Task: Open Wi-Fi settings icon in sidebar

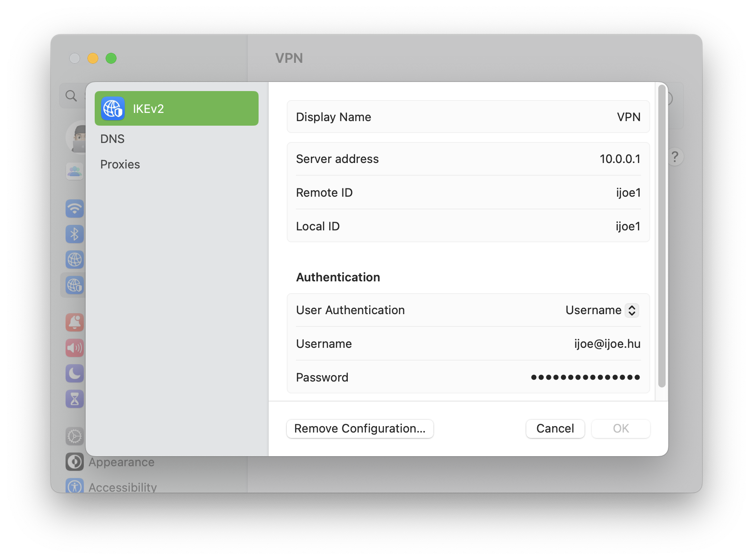Action: click(x=75, y=209)
